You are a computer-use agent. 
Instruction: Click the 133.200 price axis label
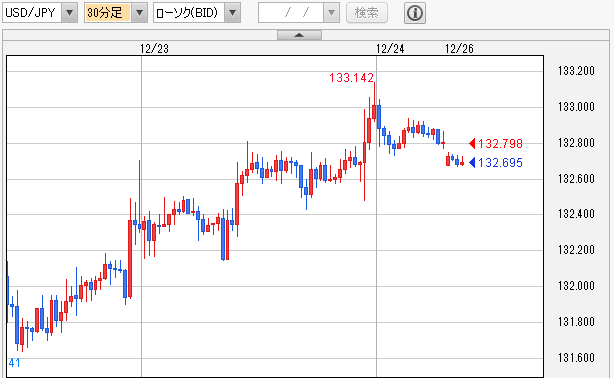coord(576,71)
